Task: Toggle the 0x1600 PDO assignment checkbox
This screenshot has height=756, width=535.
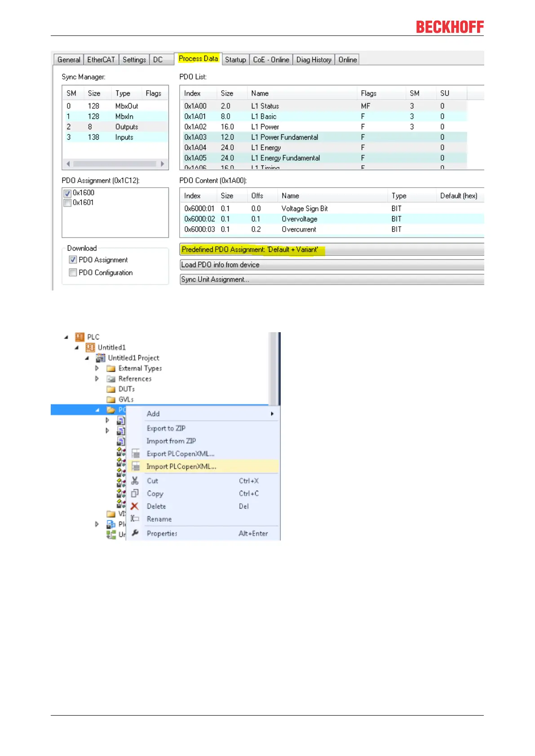Action: pos(67,193)
